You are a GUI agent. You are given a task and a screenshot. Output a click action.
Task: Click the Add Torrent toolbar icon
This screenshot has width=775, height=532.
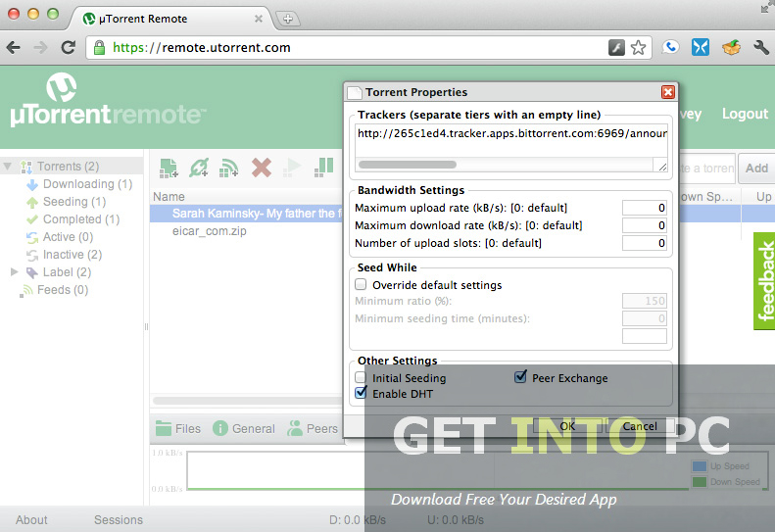click(x=169, y=169)
